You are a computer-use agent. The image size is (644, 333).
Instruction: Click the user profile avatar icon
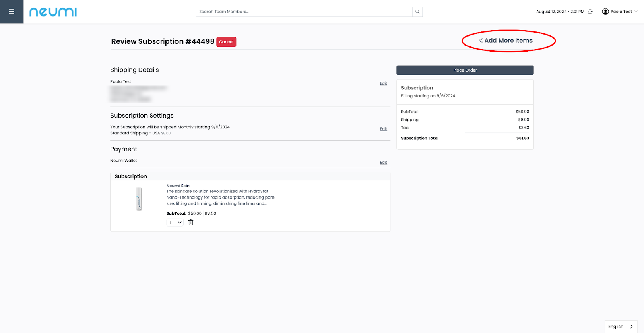605,12
